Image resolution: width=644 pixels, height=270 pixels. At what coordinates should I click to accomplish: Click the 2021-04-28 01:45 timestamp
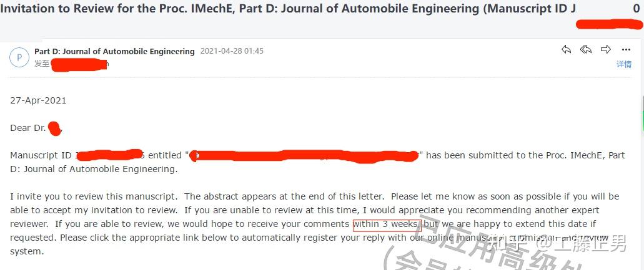click(232, 51)
